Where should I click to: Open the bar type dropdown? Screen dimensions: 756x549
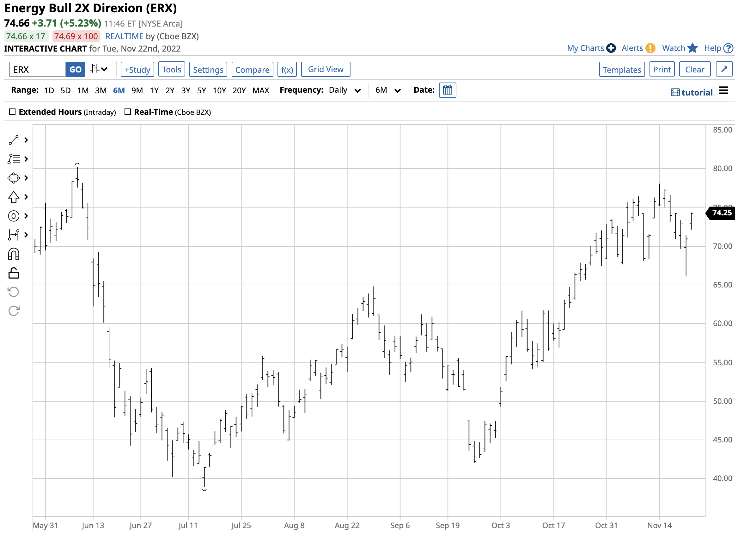point(99,69)
